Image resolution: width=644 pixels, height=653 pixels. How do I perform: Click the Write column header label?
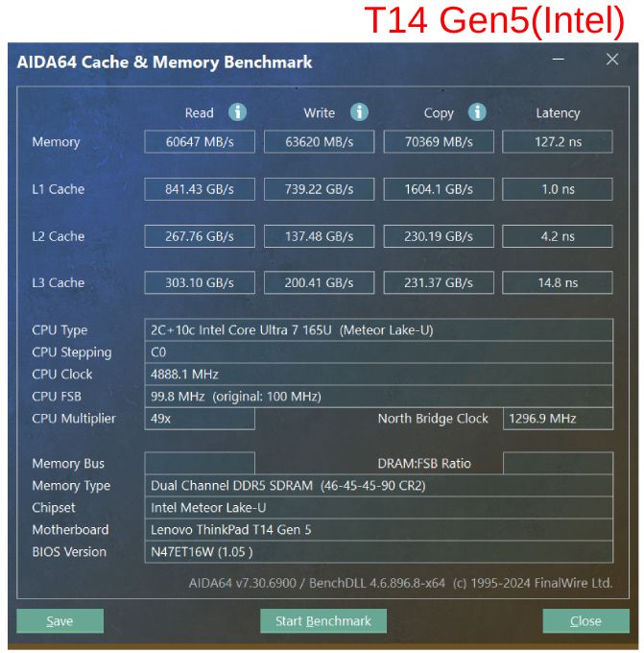(319, 113)
